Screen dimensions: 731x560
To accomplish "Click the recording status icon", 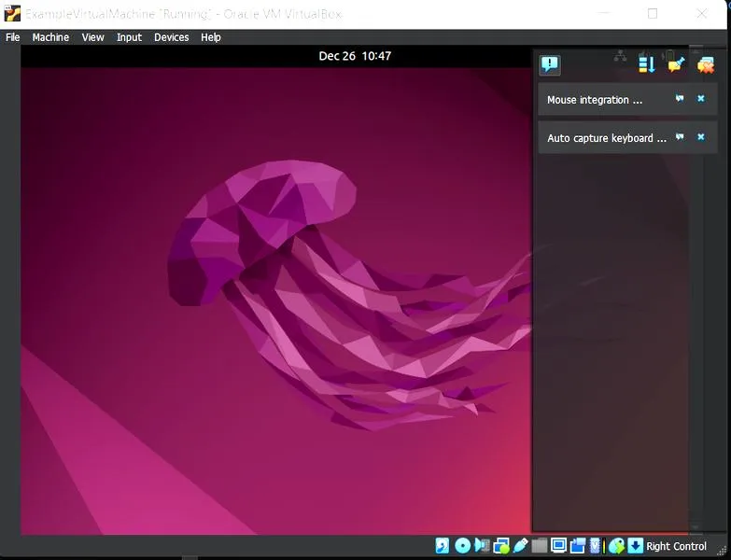I will point(578,546).
